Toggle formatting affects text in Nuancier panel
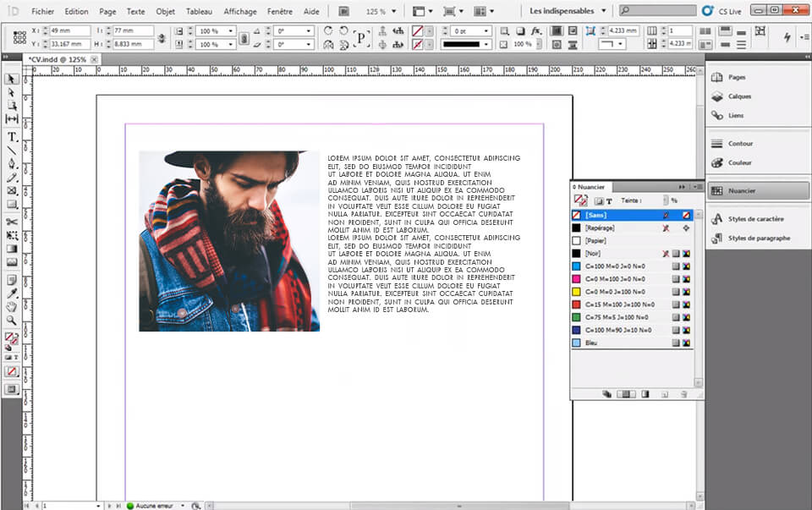 pos(609,200)
